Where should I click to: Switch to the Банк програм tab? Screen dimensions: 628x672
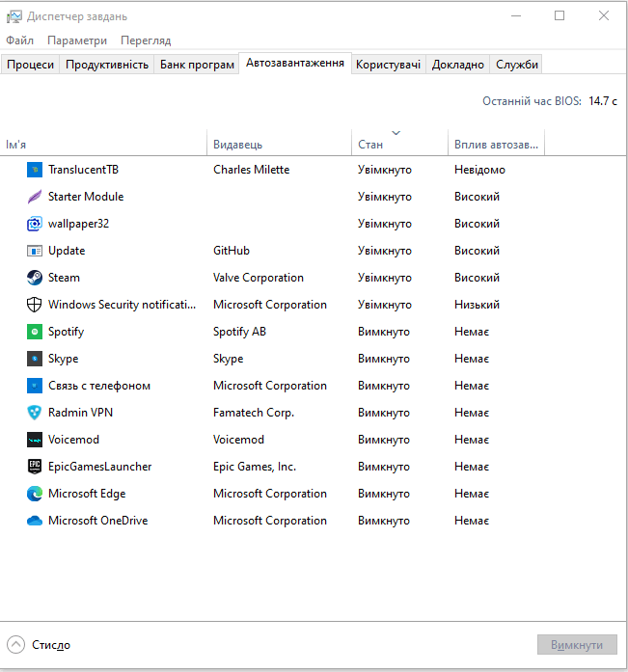(x=197, y=65)
